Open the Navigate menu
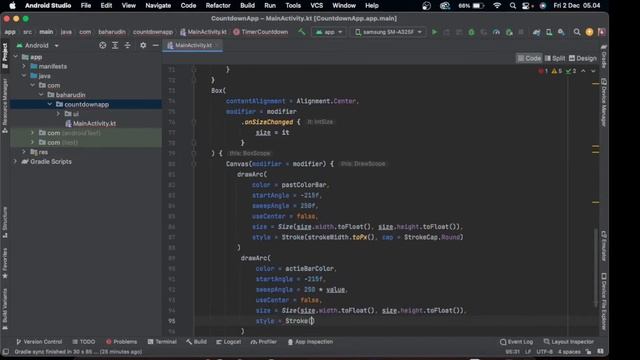 coord(158,6)
